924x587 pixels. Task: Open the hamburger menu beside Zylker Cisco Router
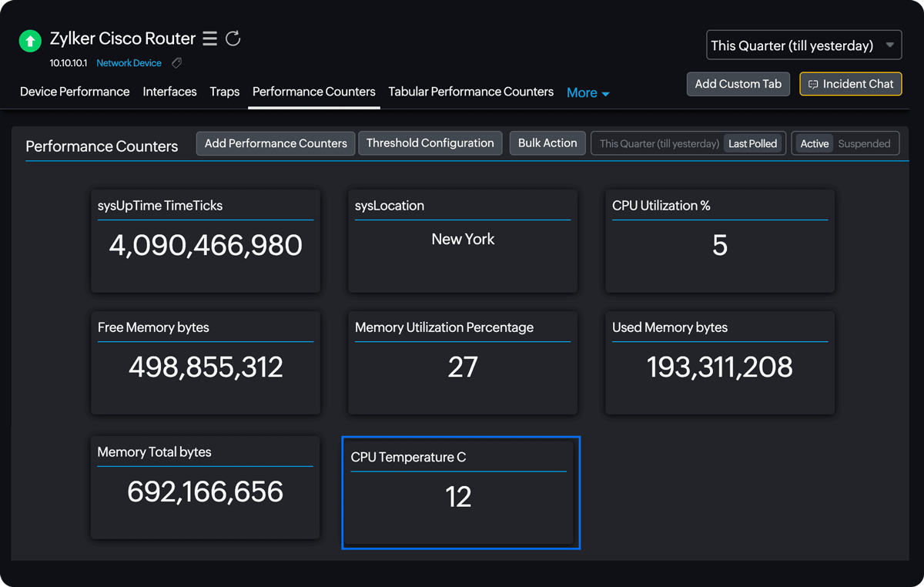coord(209,39)
